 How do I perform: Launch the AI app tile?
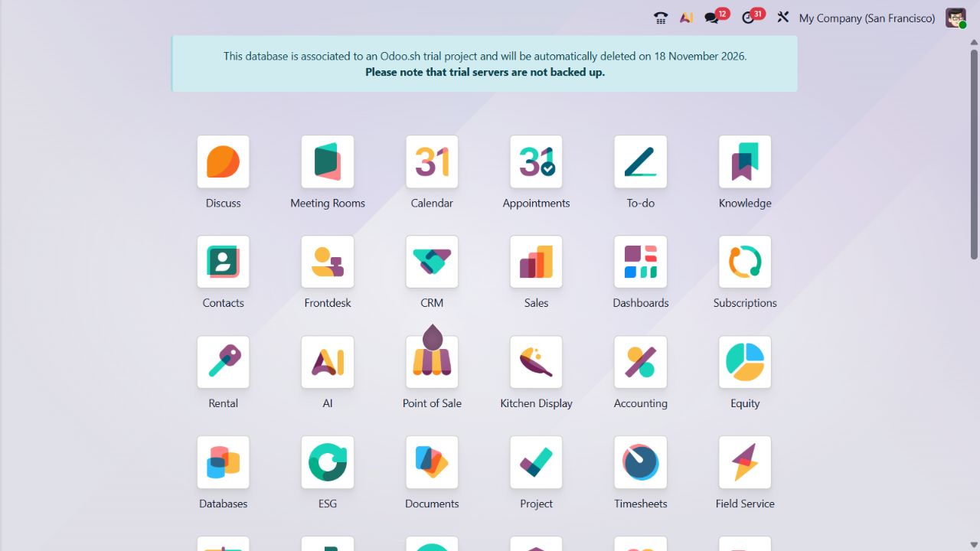328,362
